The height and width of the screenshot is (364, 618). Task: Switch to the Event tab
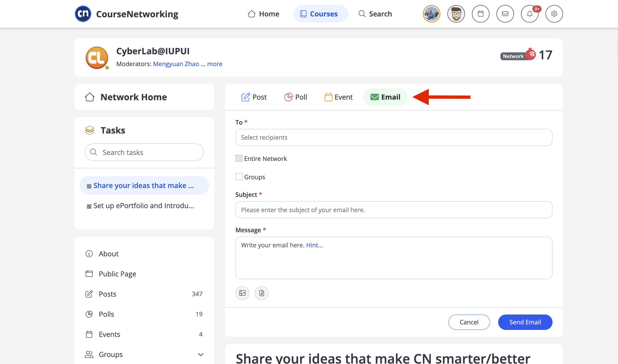click(x=339, y=97)
